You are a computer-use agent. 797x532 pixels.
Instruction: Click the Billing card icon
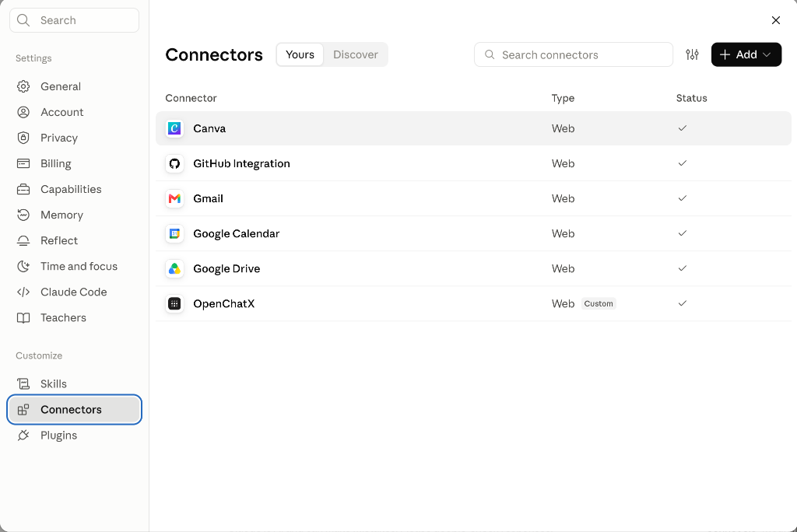click(23, 163)
